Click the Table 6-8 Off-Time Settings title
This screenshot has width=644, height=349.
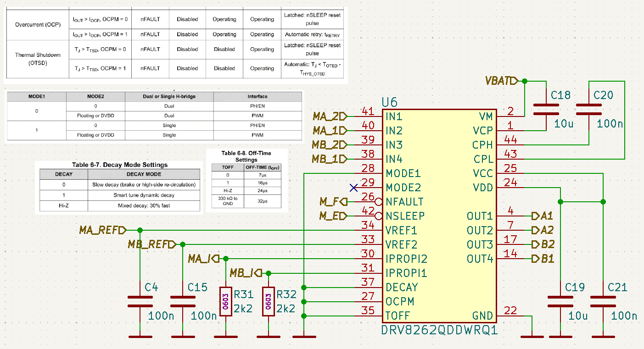[246, 156]
